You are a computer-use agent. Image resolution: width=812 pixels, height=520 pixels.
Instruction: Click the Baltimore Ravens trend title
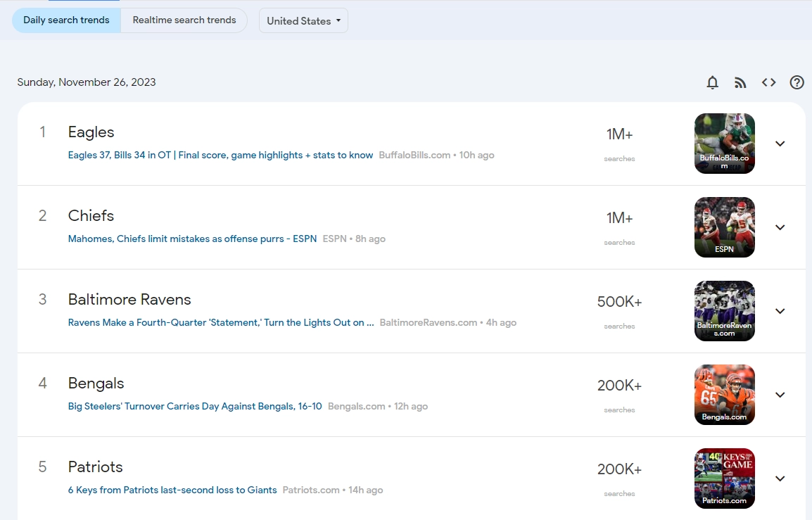click(x=129, y=299)
